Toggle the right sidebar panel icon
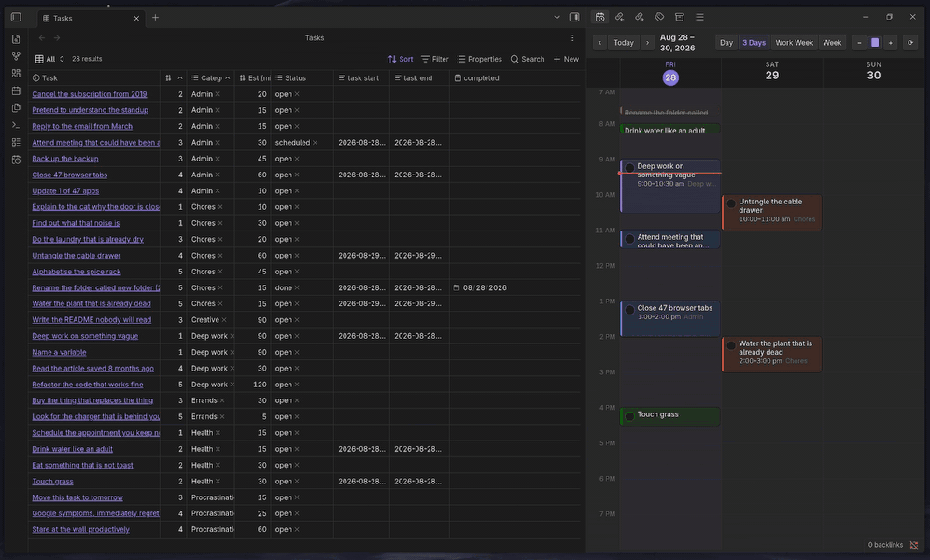 tap(574, 17)
